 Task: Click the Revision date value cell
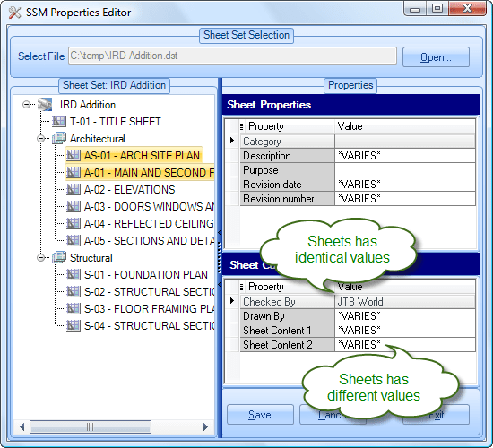(x=405, y=185)
